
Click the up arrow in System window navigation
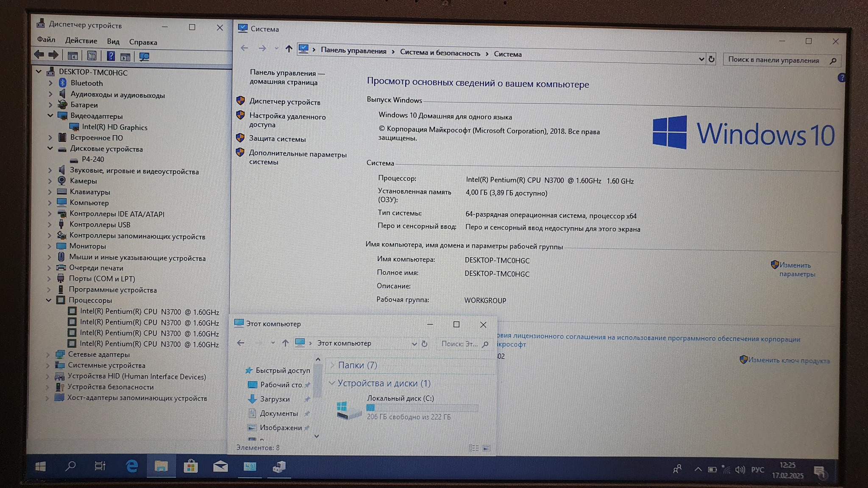pyautogui.click(x=289, y=49)
